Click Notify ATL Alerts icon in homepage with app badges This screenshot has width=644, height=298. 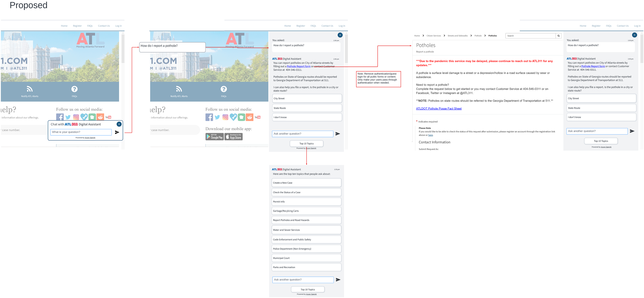(x=179, y=89)
